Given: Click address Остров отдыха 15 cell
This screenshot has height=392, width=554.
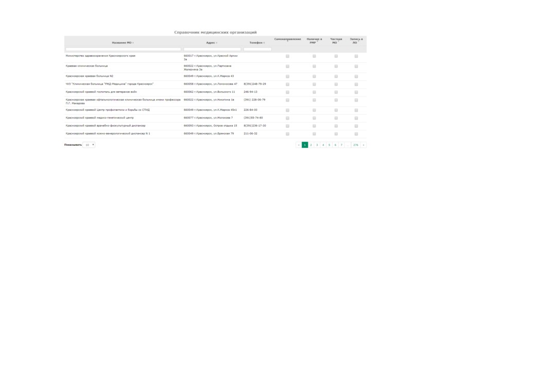Looking at the screenshot, I should coord(210,126).
